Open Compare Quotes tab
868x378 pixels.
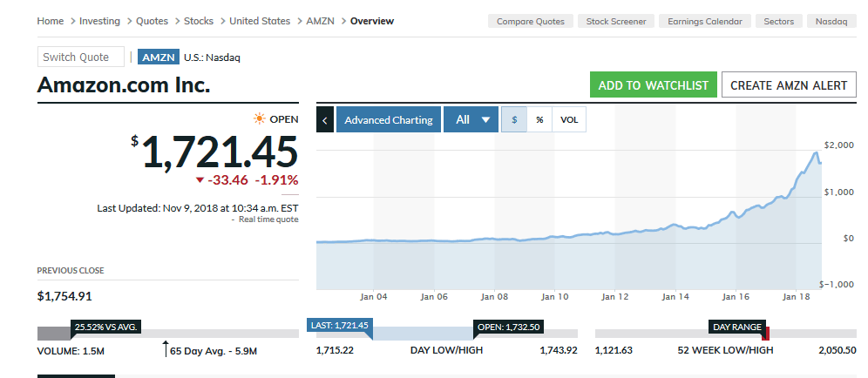click(x=530, y=21)
